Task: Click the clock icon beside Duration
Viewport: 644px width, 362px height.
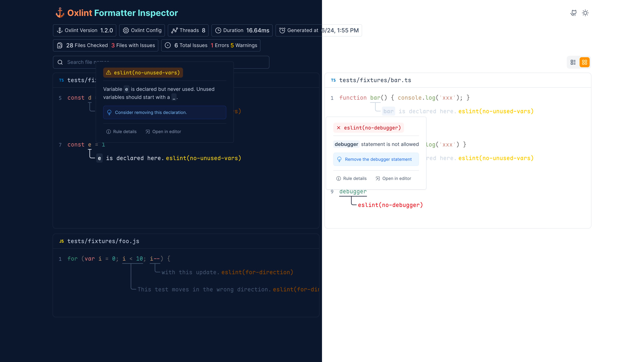Action: pos(218,31)
